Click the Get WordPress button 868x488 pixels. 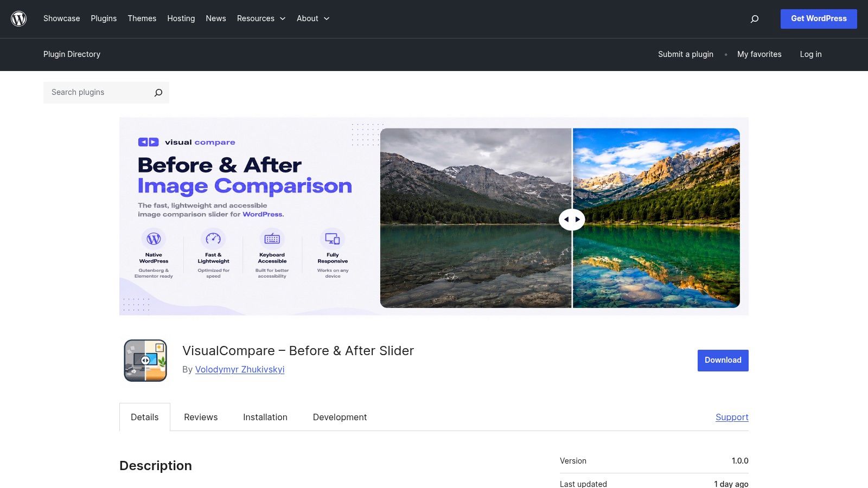click(819, 19)
